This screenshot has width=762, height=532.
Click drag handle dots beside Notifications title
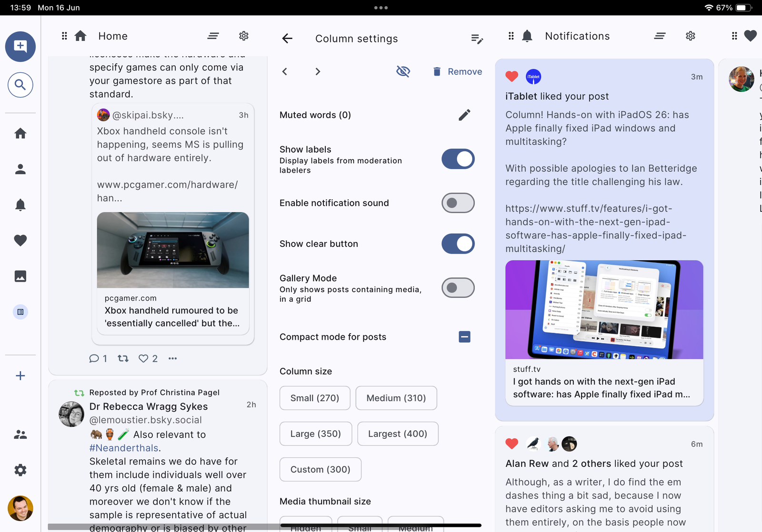coord(511,36)
